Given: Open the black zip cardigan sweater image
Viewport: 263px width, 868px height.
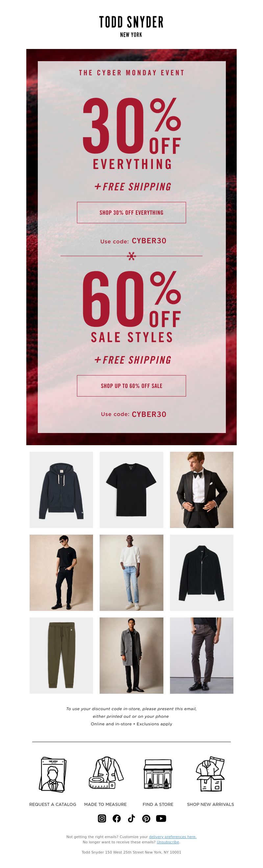Looking at the screenshot, I should (202, 573).
